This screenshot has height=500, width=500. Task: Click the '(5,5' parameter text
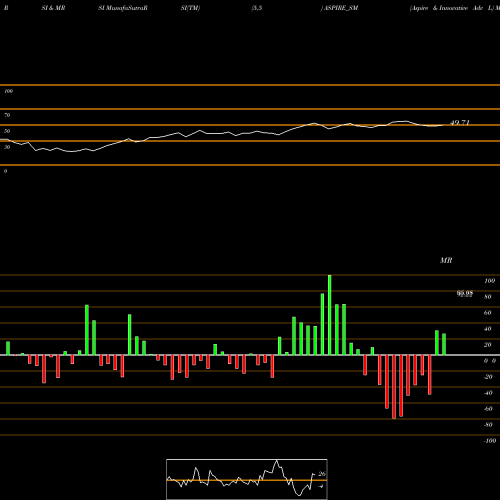257,8
